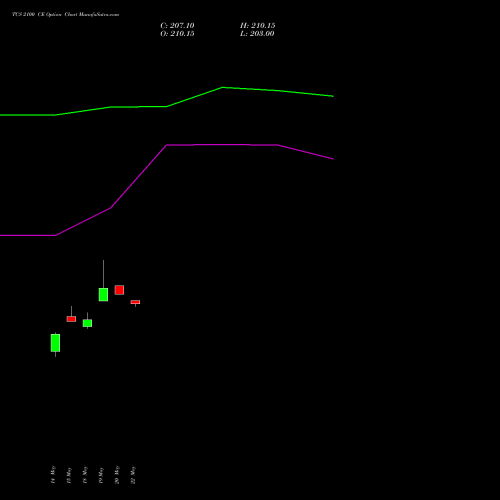The height and width of the screenshot is (500, 500).
Task: Click the peak of the green indicator line
Action: point(222,87)
